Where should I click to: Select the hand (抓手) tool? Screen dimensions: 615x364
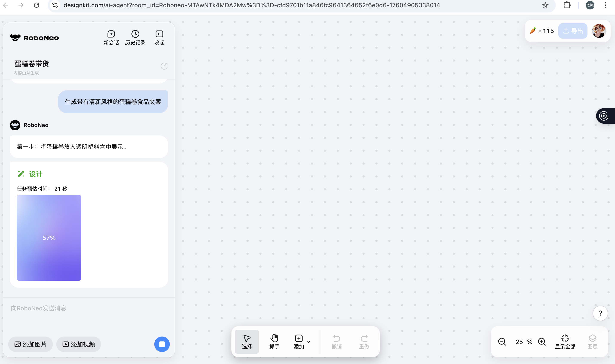pos(274,341)
